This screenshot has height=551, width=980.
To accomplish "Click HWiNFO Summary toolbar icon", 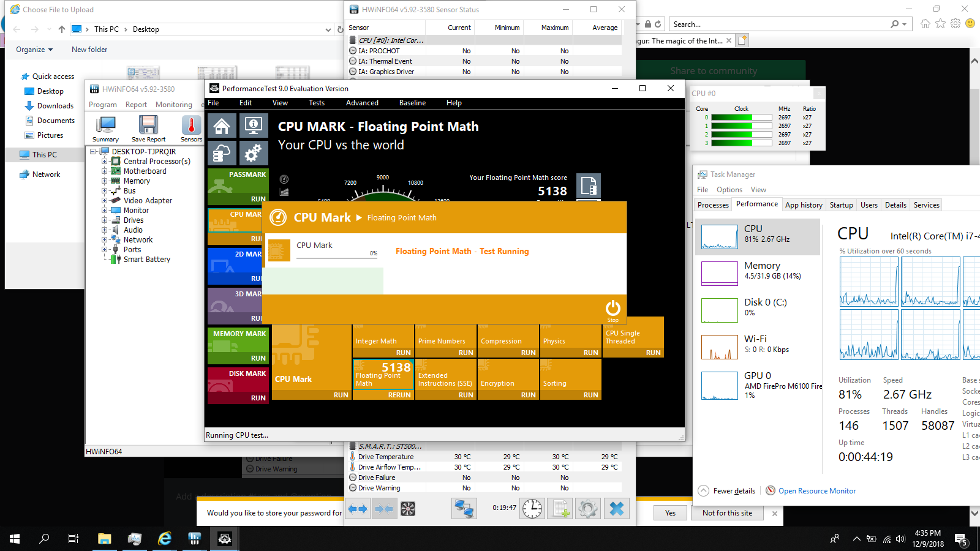I will click(x=106, y=129).
